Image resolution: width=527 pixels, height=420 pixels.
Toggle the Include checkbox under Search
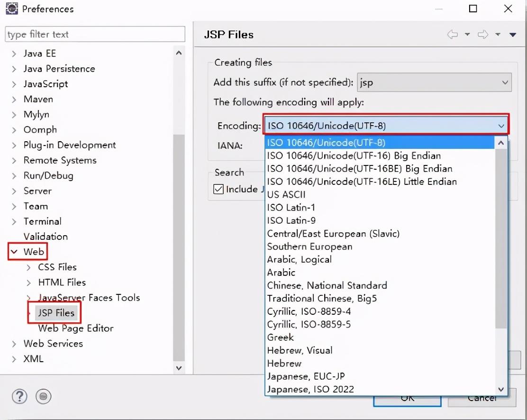click(x=218, y=189)
